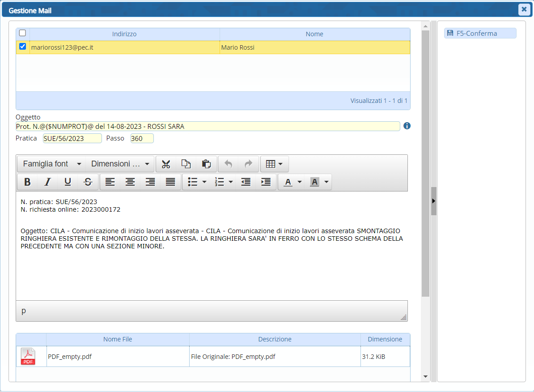The image size is (534, 392).
Task: Open the text color picker arrow
Action: [300, 182]
